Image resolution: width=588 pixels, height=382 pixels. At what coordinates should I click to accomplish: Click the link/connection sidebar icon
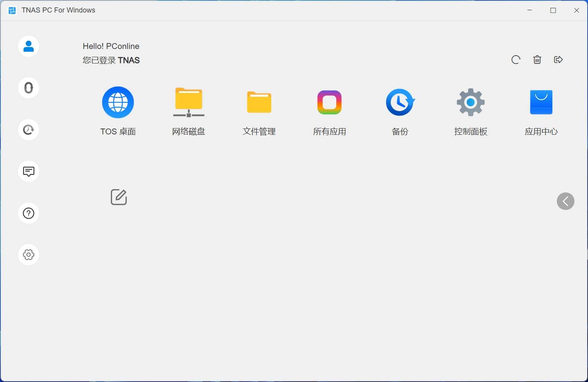point(29,88)
